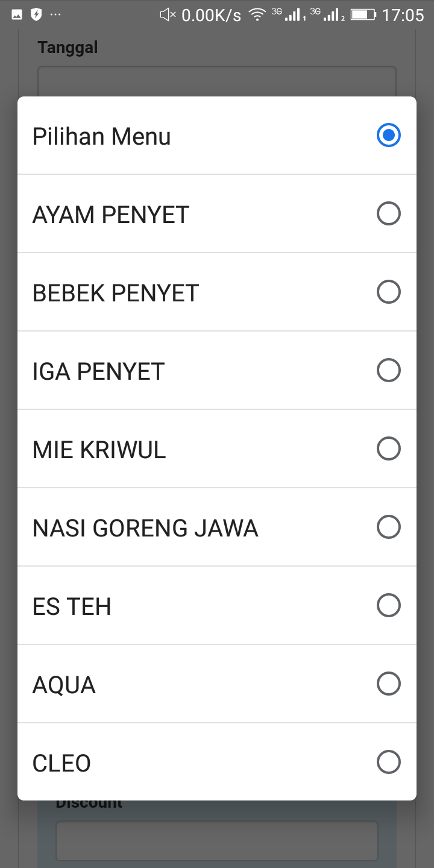Click the Discount input field

[x=216, y=840]
